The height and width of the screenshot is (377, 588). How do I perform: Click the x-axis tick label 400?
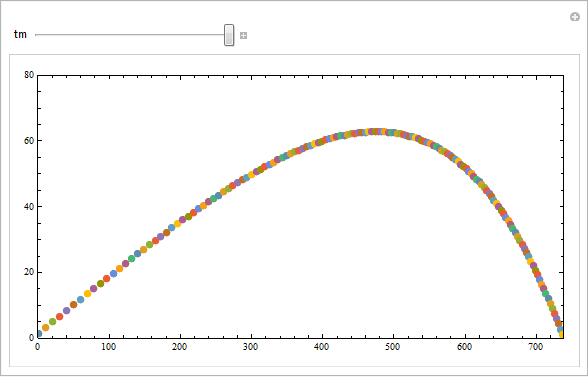coord(322,347)
